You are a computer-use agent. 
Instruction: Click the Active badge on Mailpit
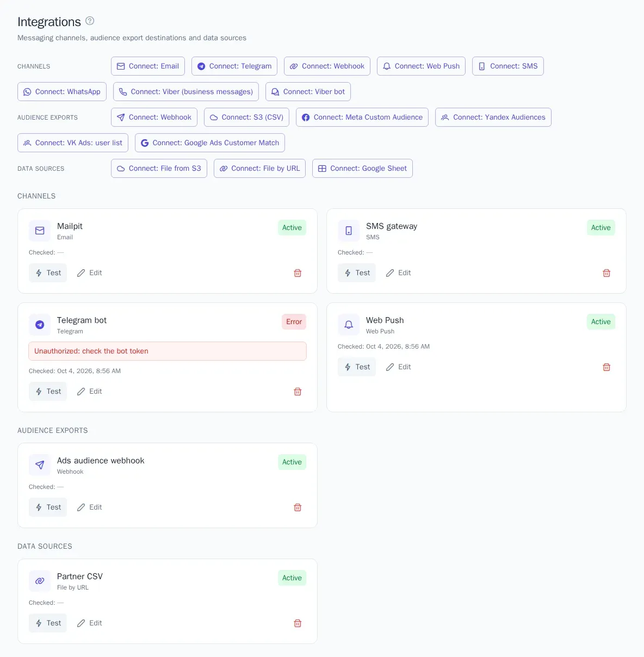pos(292,228)
